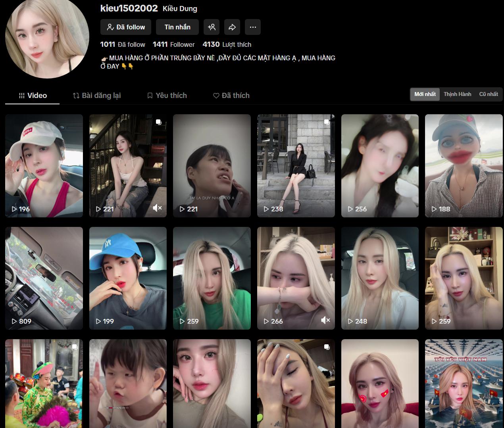
Task: Open the Tin nhắn message button
Action: point(177,27)
